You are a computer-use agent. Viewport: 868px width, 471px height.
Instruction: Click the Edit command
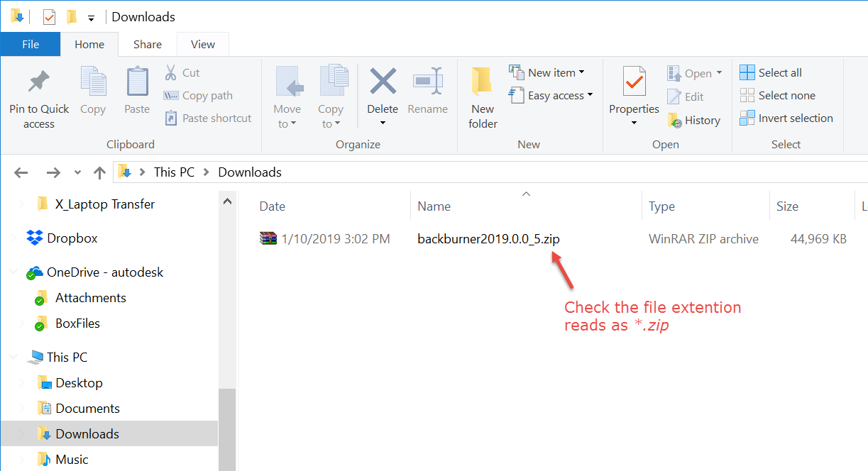(x=686, y=96)
